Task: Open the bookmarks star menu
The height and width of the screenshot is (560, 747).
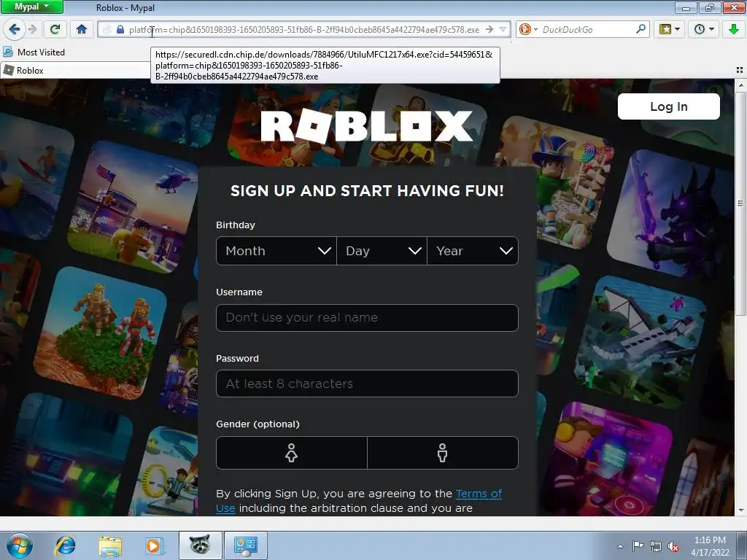Action: [669, 29]
